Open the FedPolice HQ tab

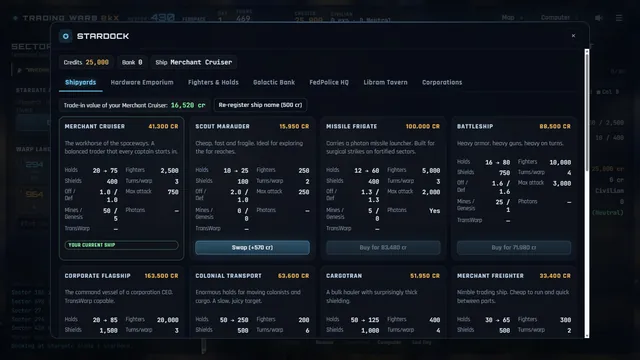tap(329, 82)
